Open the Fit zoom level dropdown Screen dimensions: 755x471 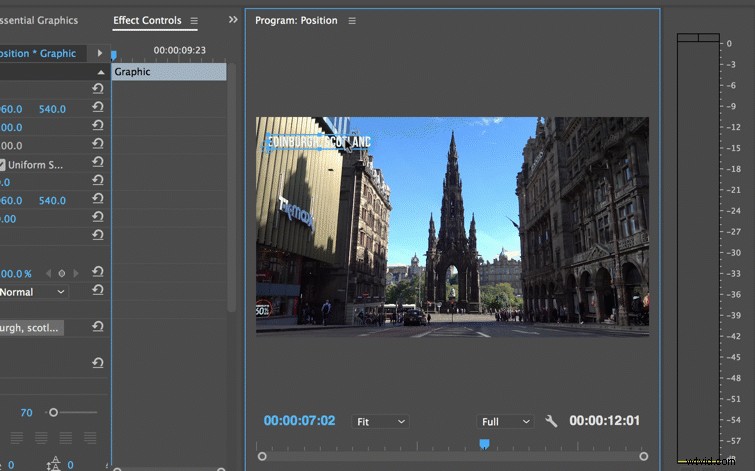coord(380,422)
